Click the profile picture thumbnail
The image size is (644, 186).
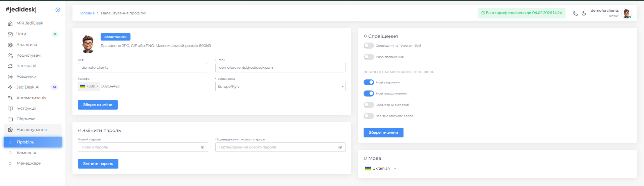tap(88, 44)
